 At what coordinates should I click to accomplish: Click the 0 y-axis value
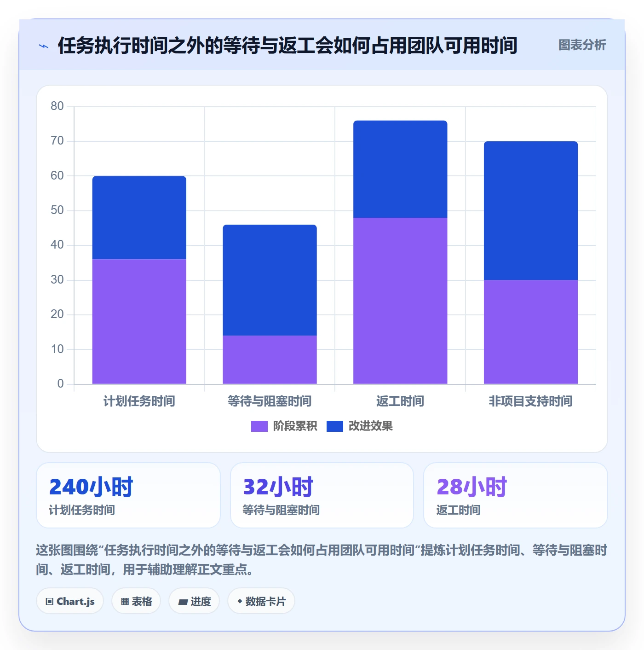pyautogui.click(x=60, y=384)
